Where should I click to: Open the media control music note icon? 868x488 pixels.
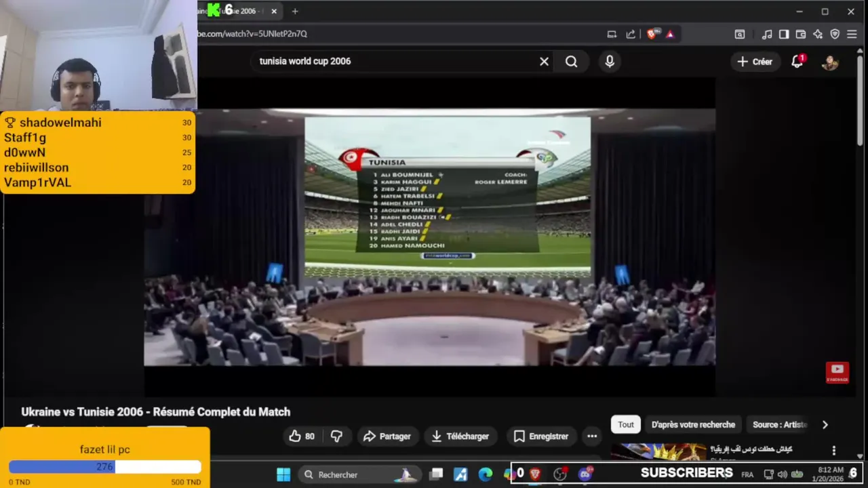pos(767,34)
